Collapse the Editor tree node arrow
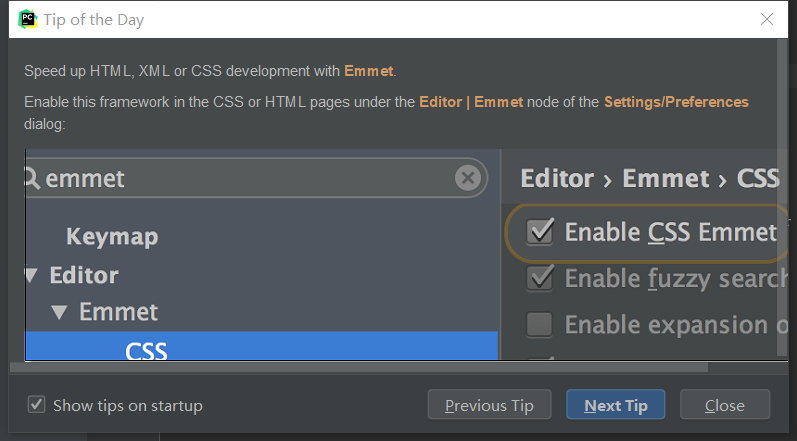 pyautogui.click(x=32, y=275)
